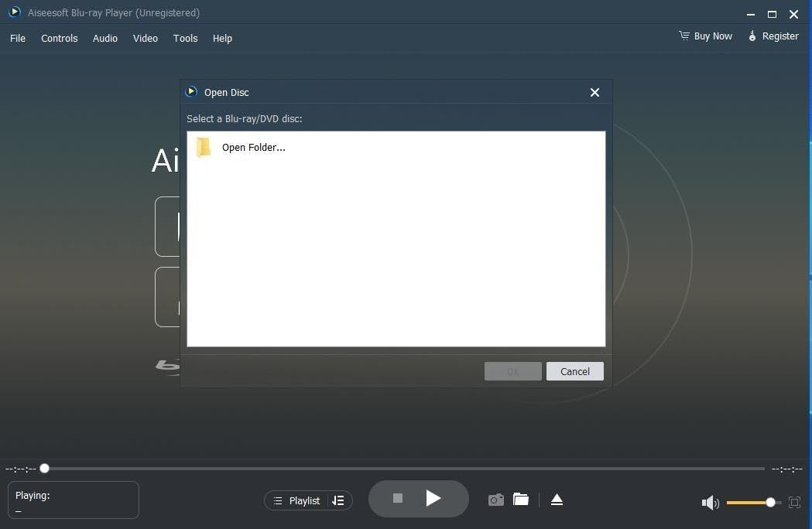This screenshot has height=529, width=812.
Task: Close the Open Disc dialog
Action: click(x=594, y=92)
